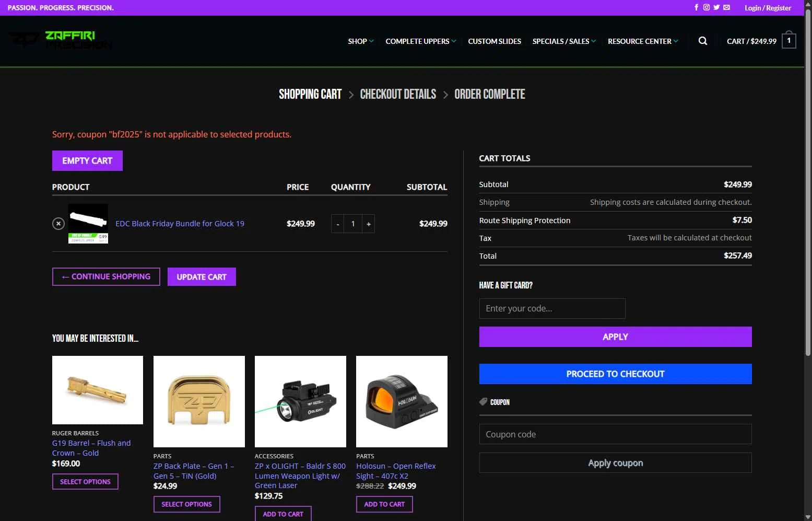Click the email envelope icon

[726, 7]
